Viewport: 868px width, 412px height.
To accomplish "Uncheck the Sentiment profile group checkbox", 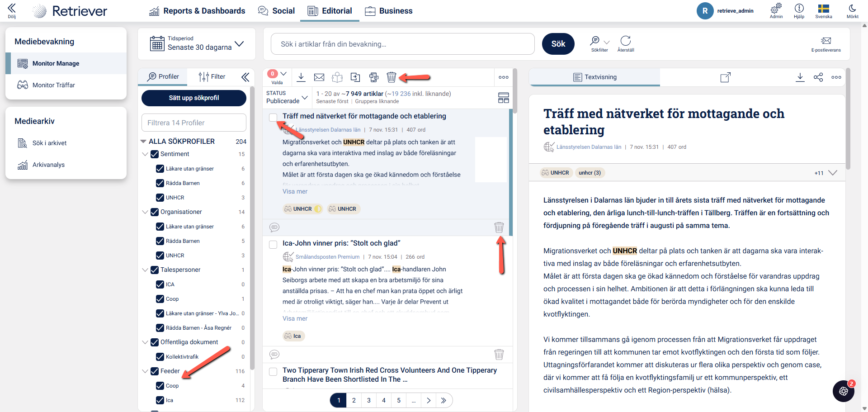I will 155,154.
